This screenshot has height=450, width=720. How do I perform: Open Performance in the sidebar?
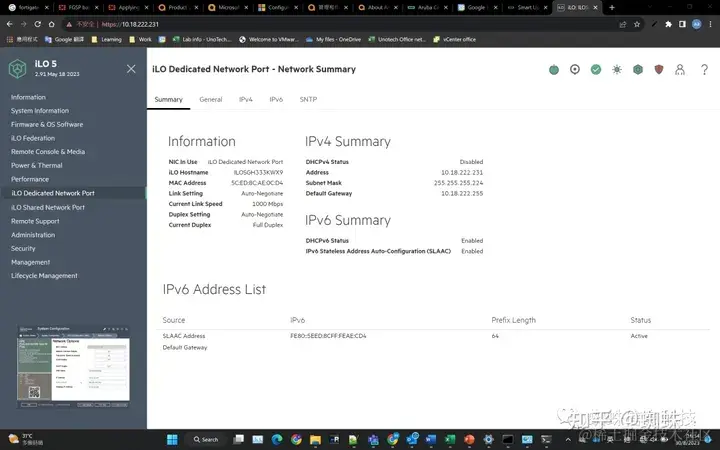coord(30,179)
